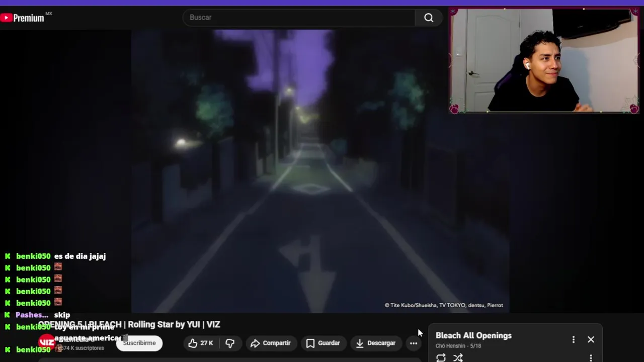Open the VIZ channel avatar

[46, 342]
